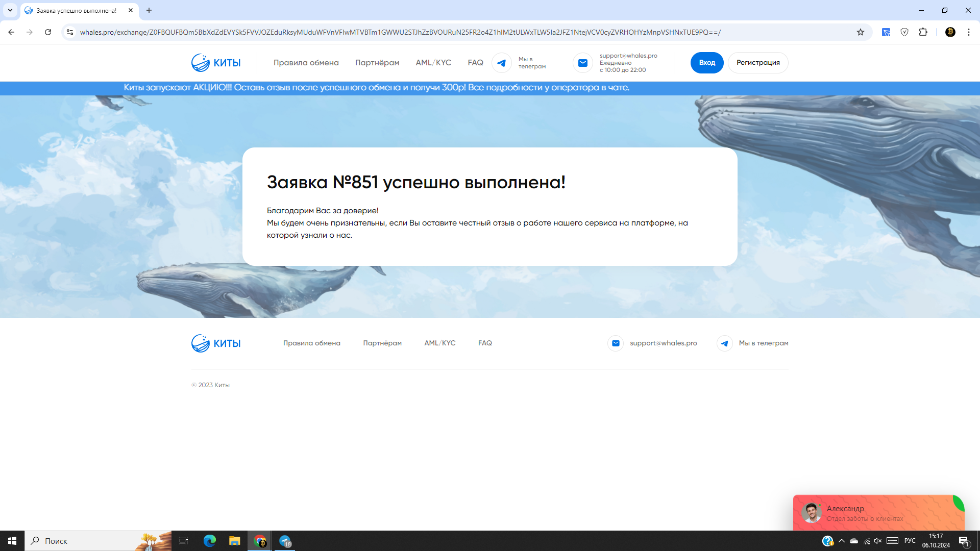
Task: Open footer link 'Партнёрам'
Action: [x=382, y=343]
